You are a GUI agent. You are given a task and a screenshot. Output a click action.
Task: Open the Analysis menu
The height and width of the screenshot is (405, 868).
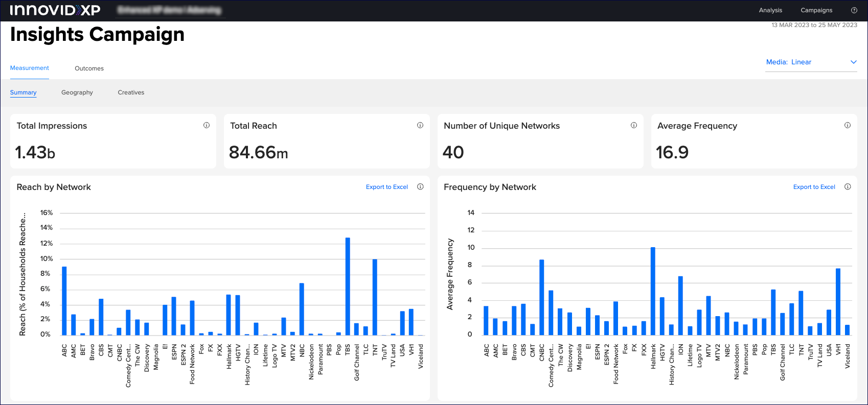point(770,10)
